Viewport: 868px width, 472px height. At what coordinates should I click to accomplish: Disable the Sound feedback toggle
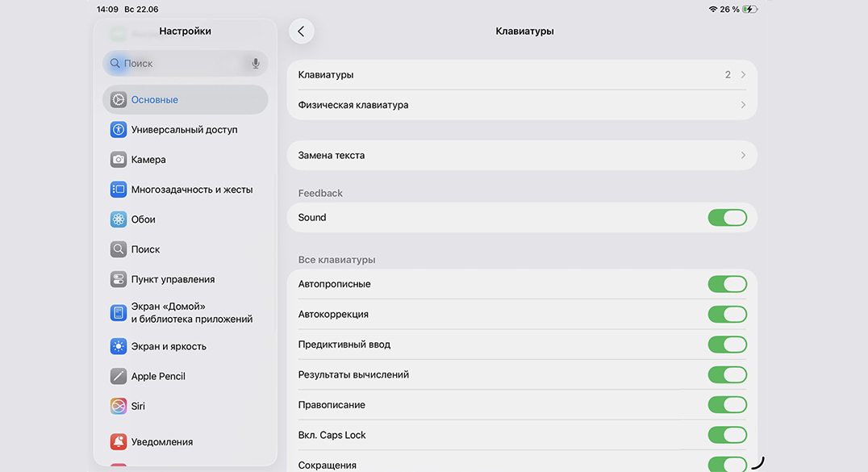coord(727,218)
